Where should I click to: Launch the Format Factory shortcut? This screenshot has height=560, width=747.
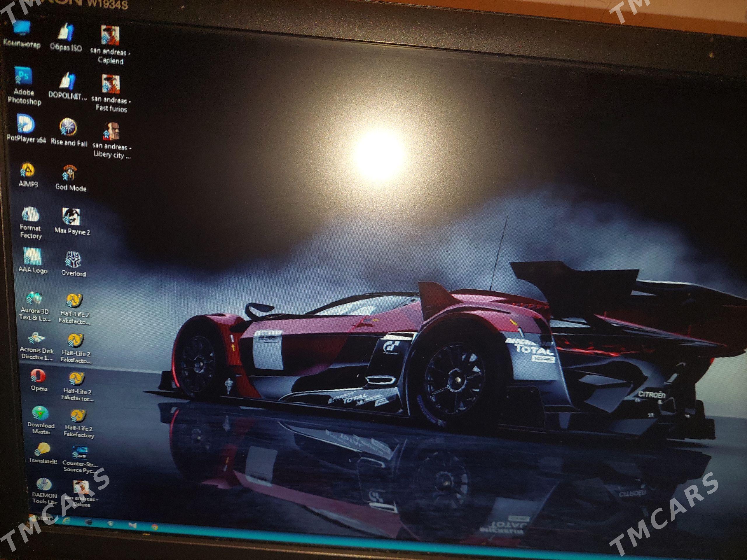[x=30, y=223]
